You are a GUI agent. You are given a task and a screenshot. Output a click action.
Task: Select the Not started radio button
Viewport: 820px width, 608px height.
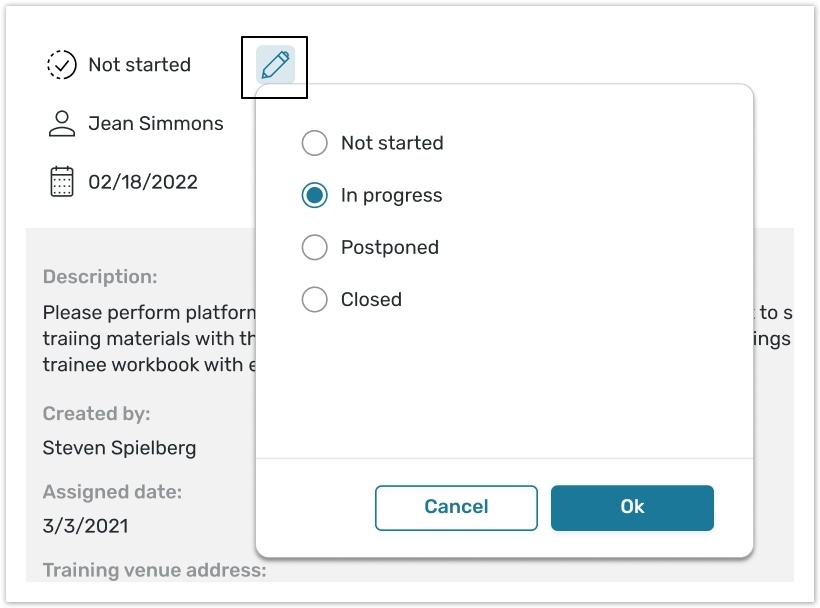coord(315,143)
